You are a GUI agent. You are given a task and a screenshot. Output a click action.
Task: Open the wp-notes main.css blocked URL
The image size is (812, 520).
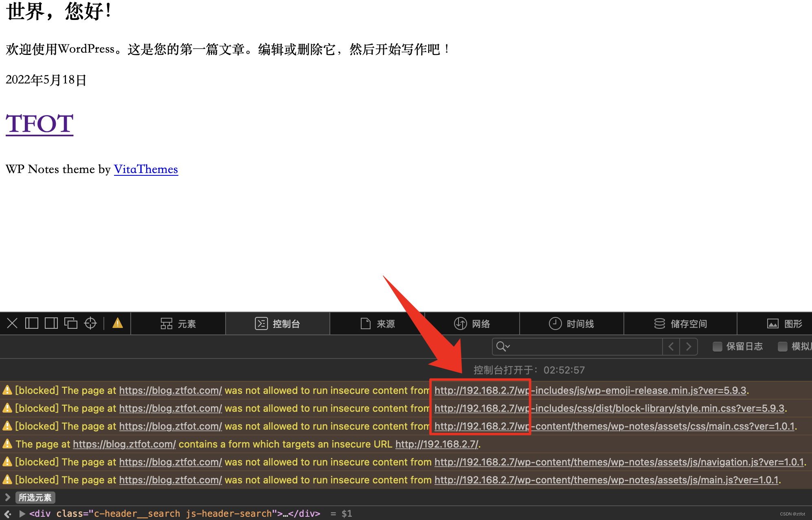[614, 426]
